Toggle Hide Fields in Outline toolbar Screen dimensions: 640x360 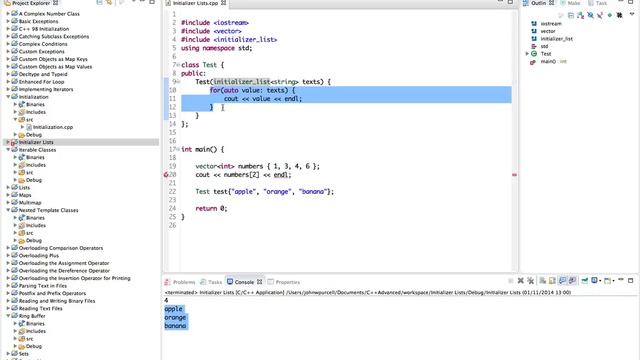click(x=590, y=15)
